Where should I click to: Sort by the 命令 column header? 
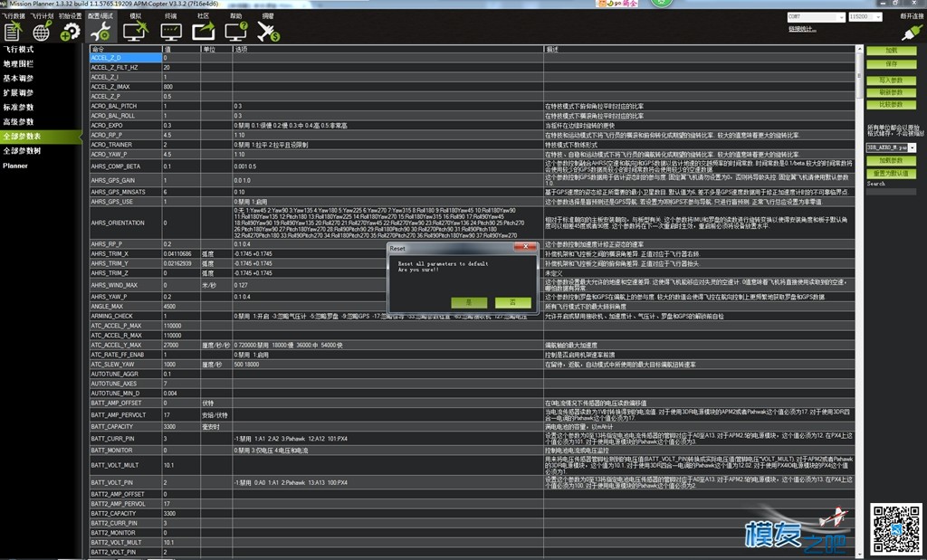pyautogui.click(x=126, y=49)
